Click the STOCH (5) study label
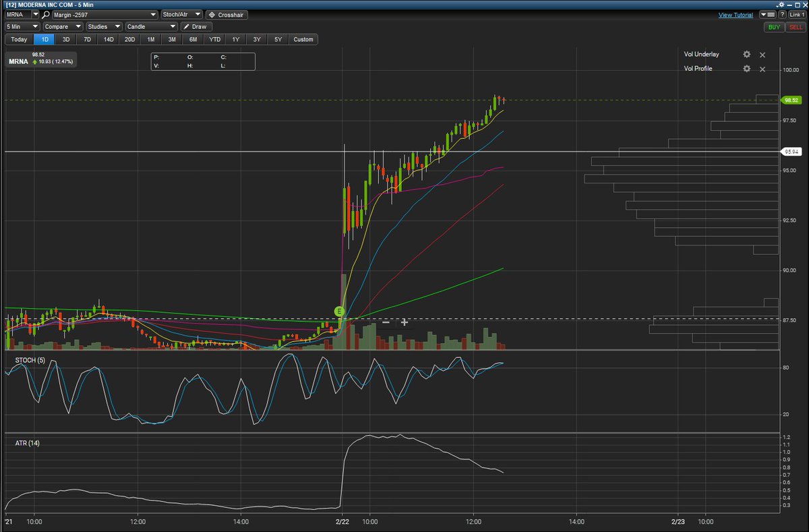 (x=30, y=361)
